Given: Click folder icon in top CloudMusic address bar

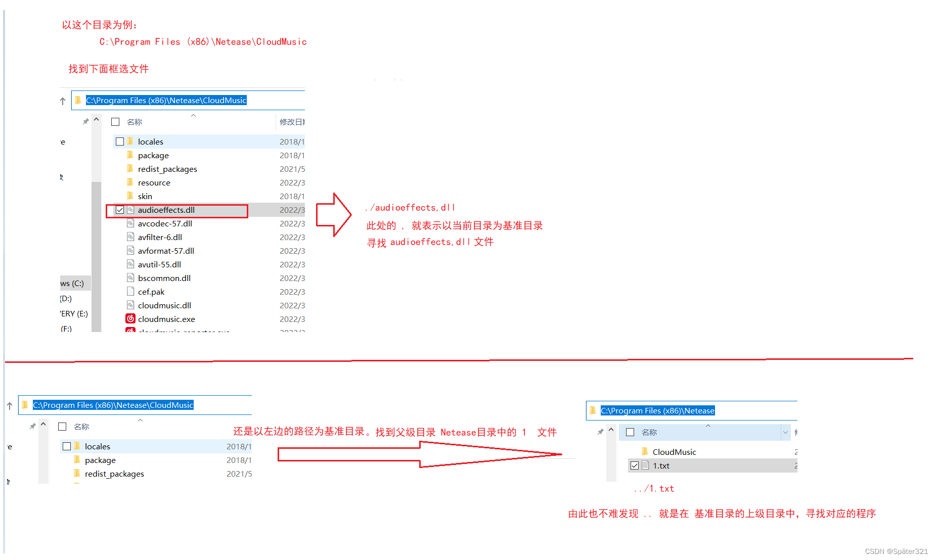Looking at the screenshot, I should pyautogui.click(x=78, y=100).
